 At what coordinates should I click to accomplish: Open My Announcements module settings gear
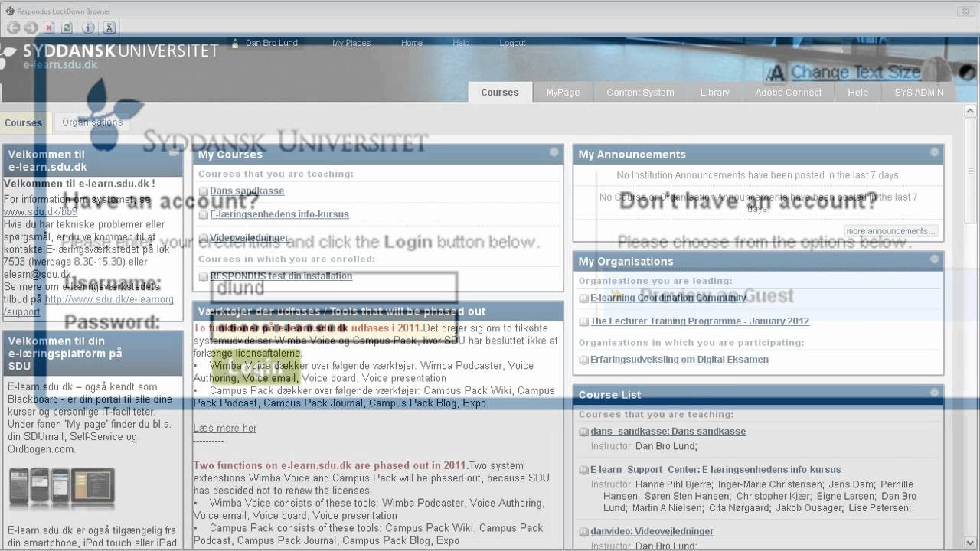point(934,152)
